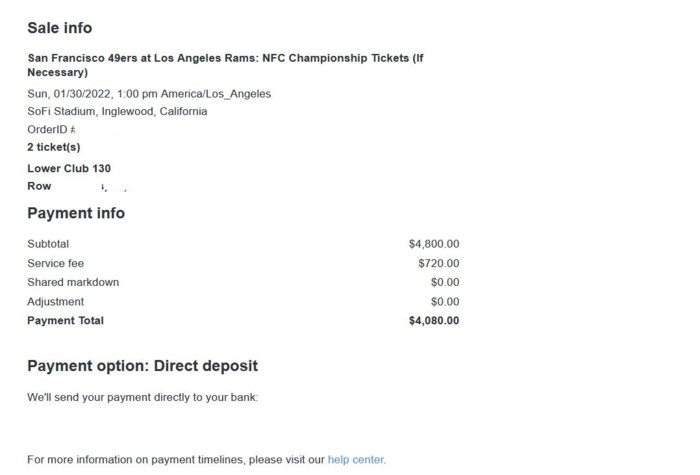700x475 pixels.
Task: Click the Adjustment label
Action: point(56,302)
